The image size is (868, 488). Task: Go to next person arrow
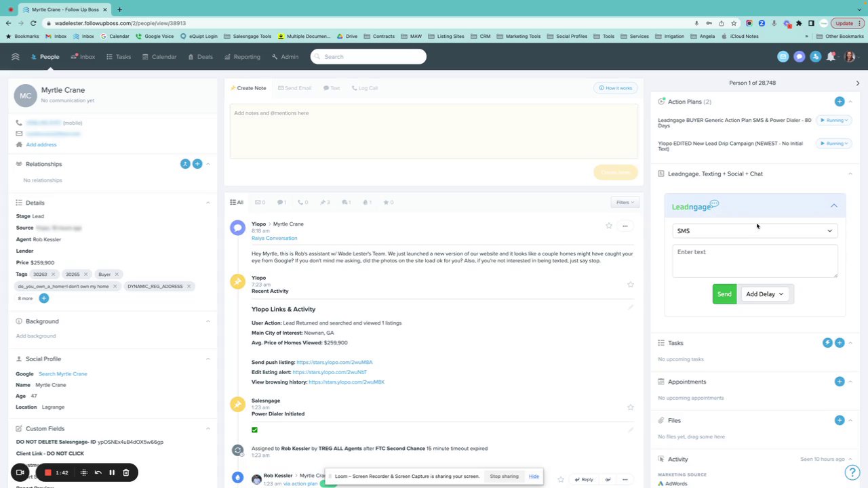(x=857, y=83)
